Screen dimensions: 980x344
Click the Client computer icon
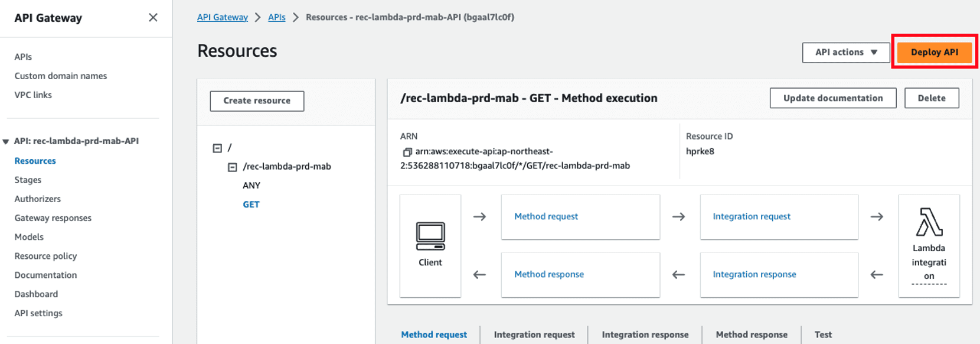click(x=430, y=236)
